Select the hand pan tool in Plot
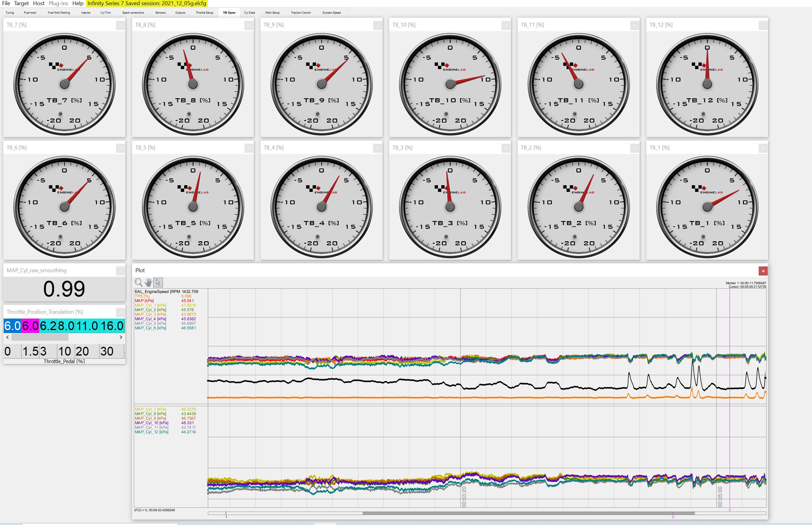The image size is (812, 525). point(148,282)
